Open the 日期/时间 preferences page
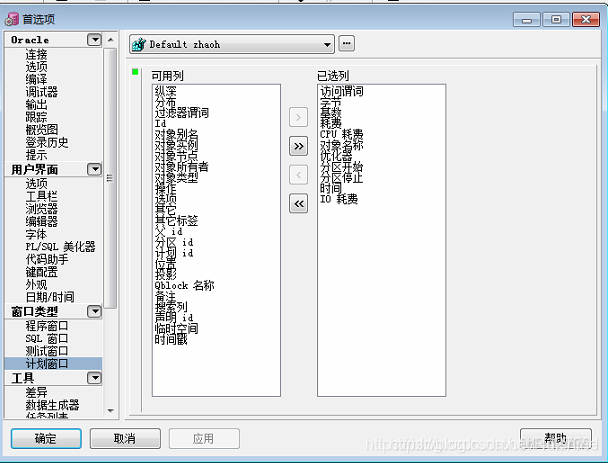608x463 pixels. (x=50, y=297)
